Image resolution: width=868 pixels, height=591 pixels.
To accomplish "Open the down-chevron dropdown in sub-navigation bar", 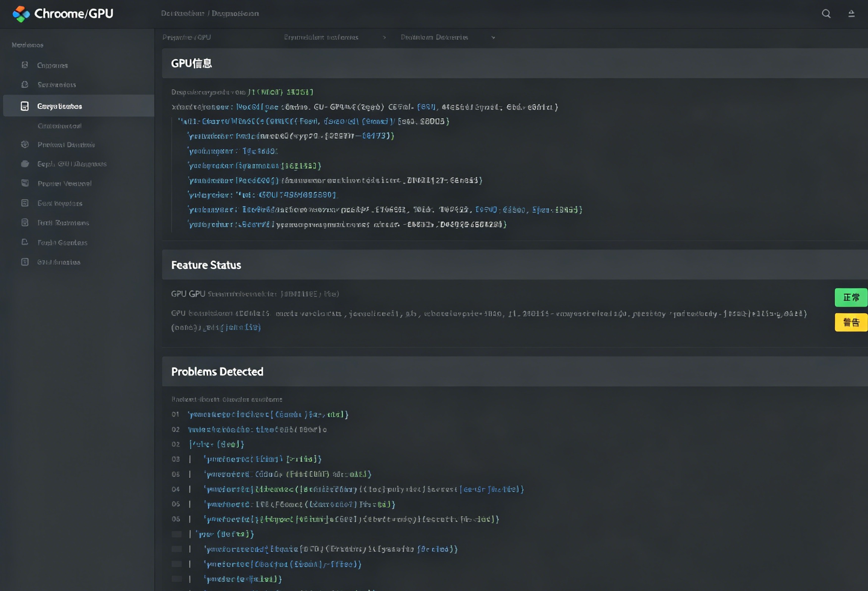I will pos(493,38).
